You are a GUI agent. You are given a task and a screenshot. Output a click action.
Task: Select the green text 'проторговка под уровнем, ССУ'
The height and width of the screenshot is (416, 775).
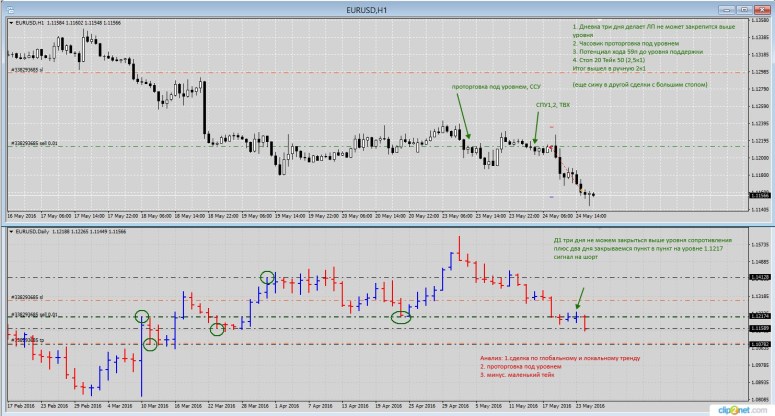(x=496, y=86)
